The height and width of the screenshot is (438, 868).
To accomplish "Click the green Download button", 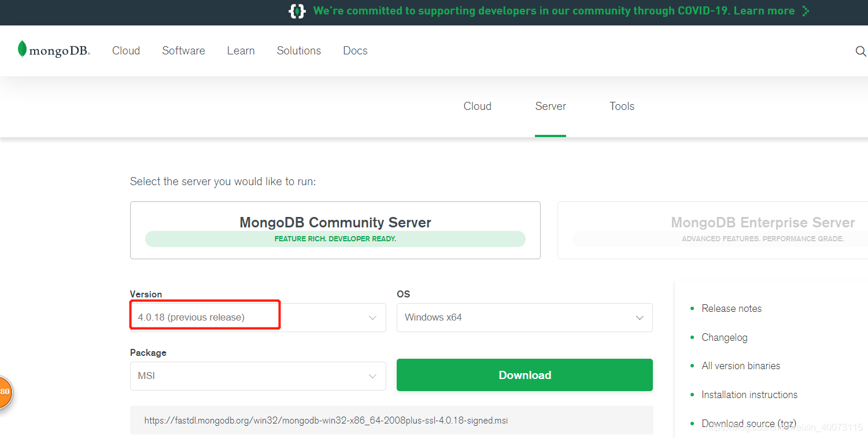I will tap(525, 375).
